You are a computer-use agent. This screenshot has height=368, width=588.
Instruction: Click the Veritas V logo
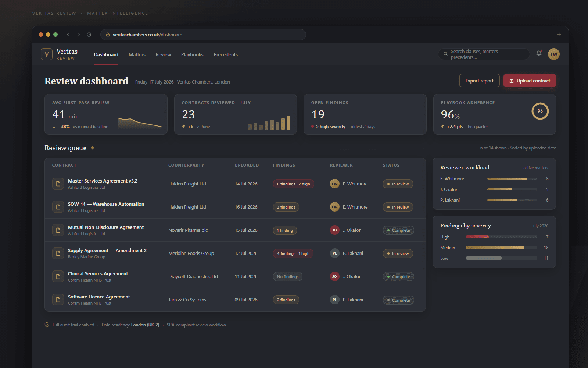[x=47, y=54]
